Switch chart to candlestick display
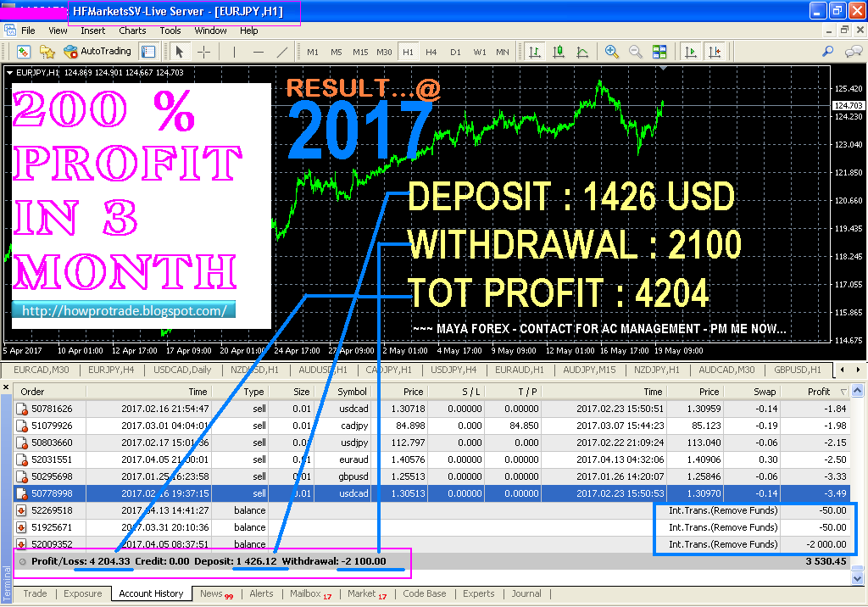Viewport: 868px width, 607px height. pyautogui.click(x=559, y=51)
